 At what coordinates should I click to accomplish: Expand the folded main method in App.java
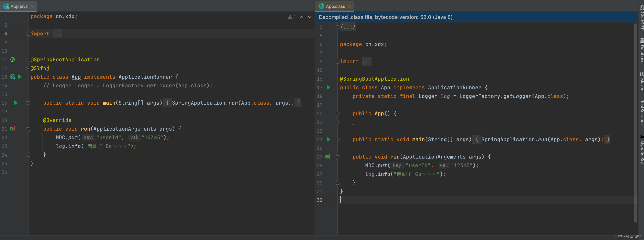(x=28, y=103)
